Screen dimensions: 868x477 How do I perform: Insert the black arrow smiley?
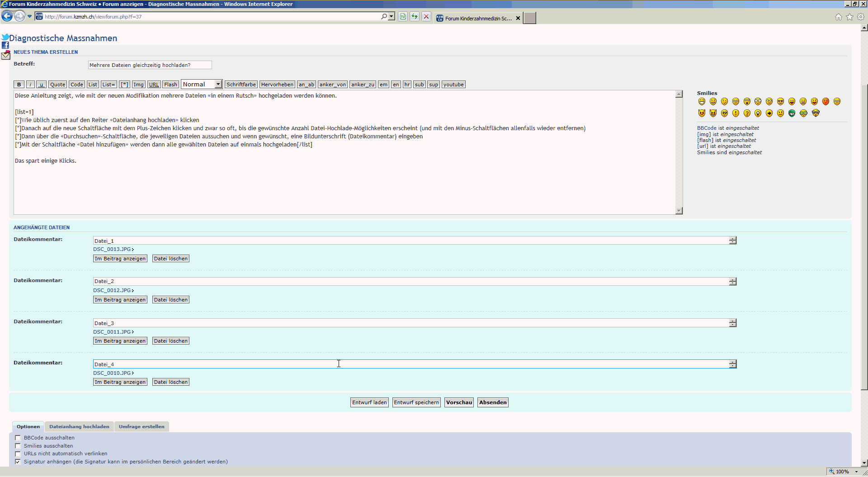click(x=769, y=113)
